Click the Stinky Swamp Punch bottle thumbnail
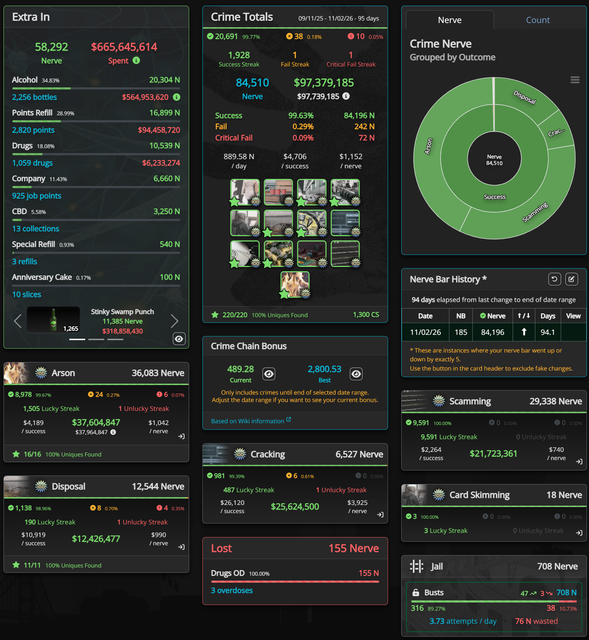Viewport: 589px width, 640px height. [53, 320]
